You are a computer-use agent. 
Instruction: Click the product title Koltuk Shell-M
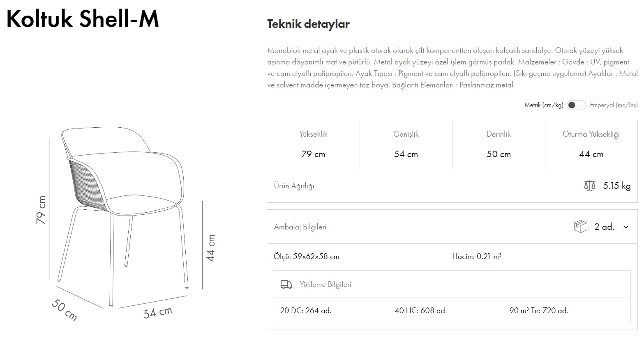pyautogui.click(x=82, y=18)
